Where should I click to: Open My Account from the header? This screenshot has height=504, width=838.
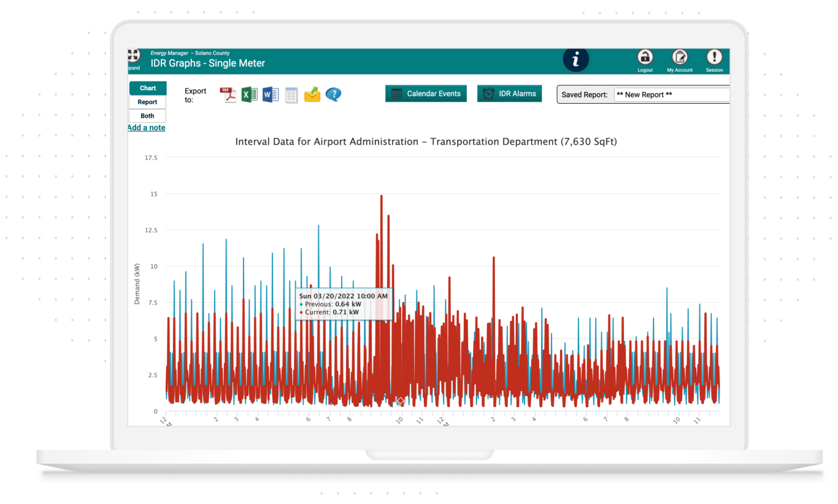click(680, 57)
